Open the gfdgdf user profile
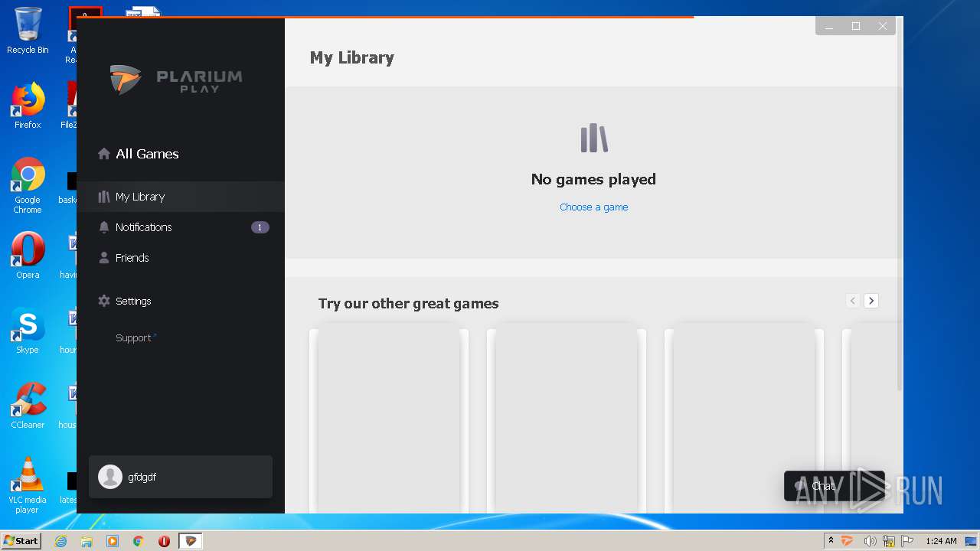 pos(181,477)
